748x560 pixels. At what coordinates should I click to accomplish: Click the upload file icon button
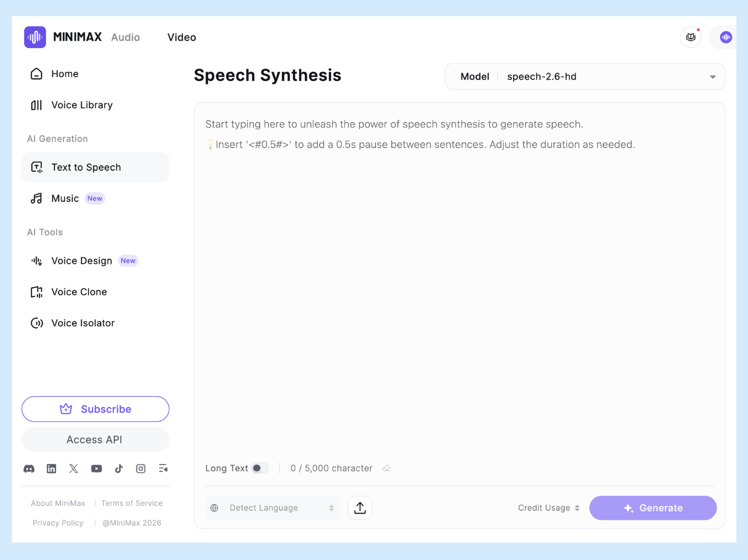[x=360, y=508]
